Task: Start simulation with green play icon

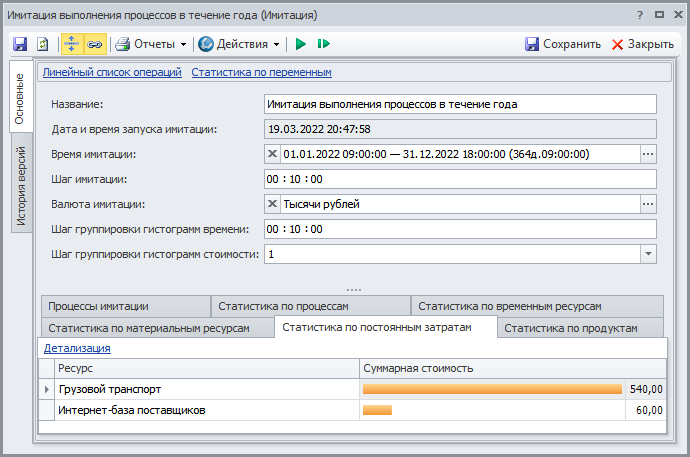Action: pyautogui.click(x=300, y=44)
